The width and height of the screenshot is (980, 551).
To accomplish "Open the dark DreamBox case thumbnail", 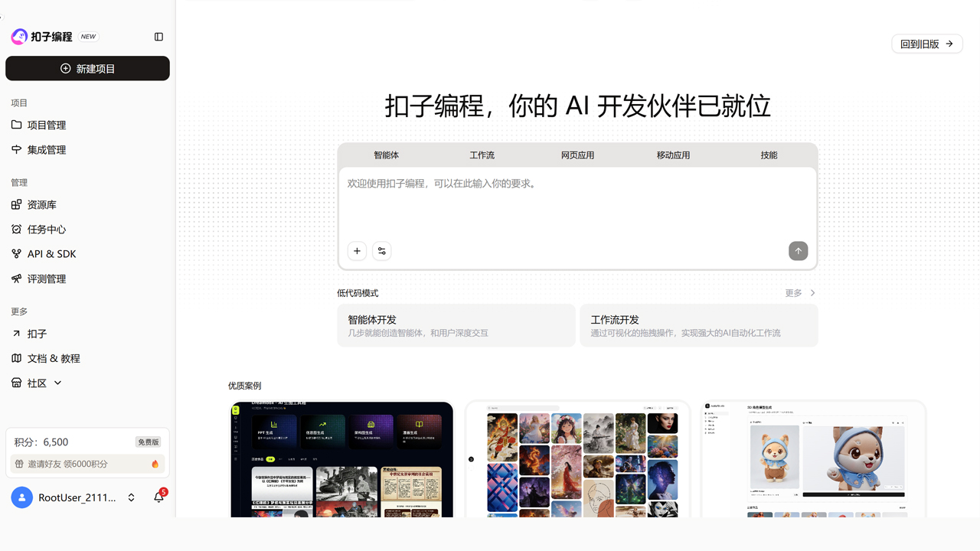I will (x=342, y=459).
